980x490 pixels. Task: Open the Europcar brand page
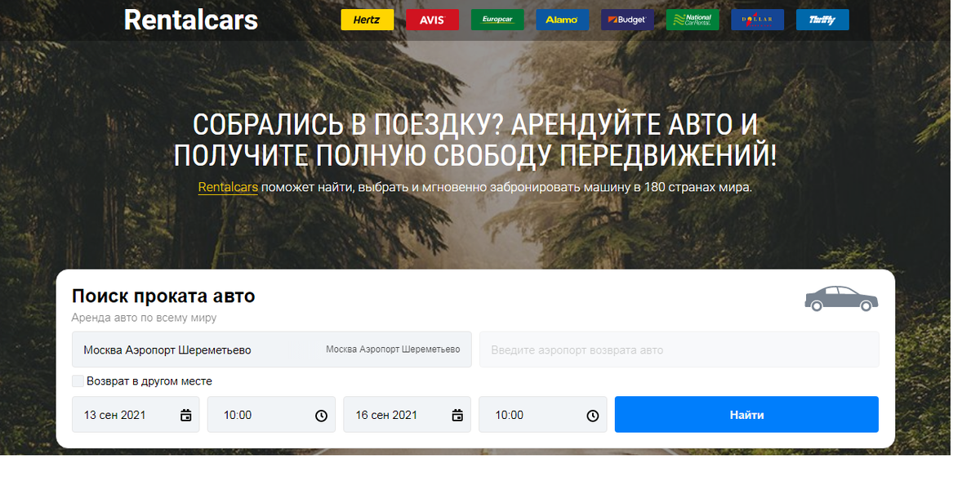click(x=497, y=20)
